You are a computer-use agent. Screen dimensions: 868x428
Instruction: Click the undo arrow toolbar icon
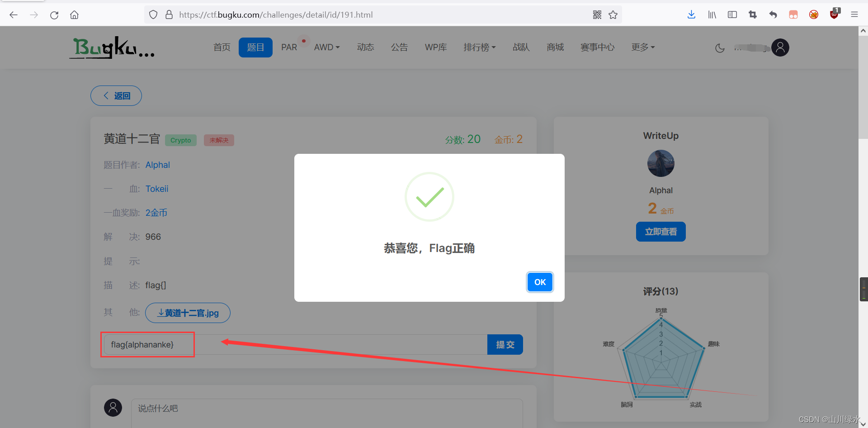(773, 15)
